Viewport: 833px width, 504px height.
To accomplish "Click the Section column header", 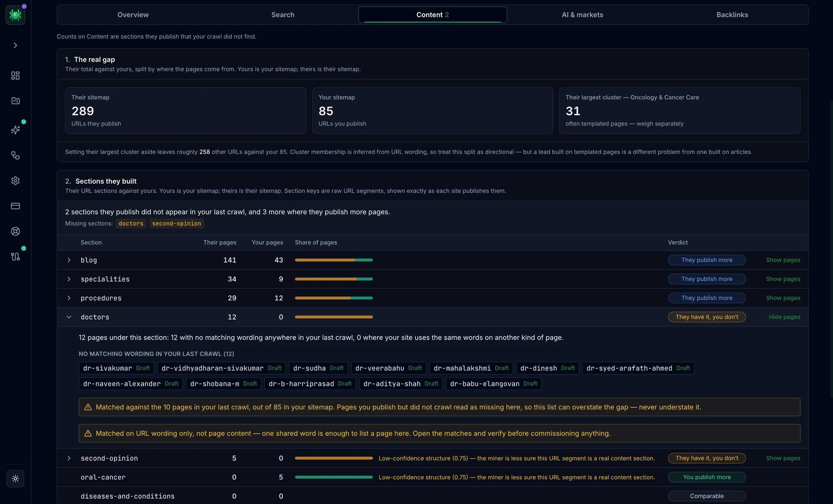I will pyautogui.click(x=91, y=243).
